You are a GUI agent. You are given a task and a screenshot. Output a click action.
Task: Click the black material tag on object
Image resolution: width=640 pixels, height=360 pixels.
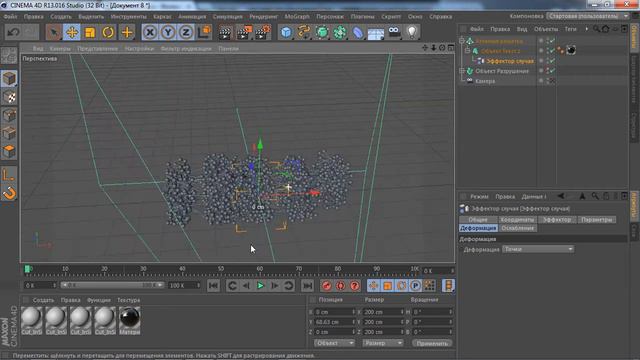(x=571, y=50)
